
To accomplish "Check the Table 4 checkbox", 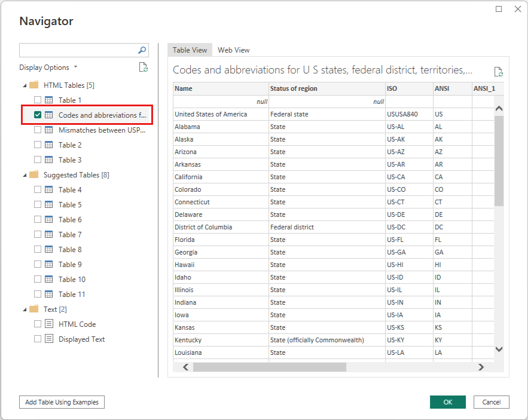I will coord(38,189).
